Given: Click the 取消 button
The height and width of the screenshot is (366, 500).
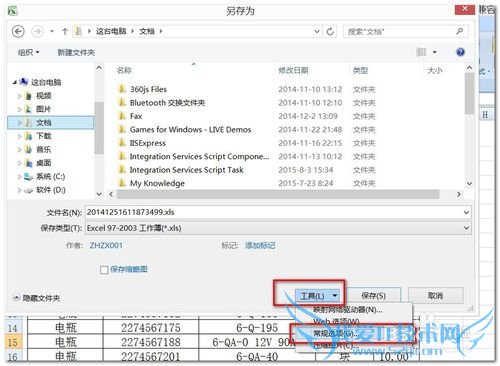Looking at the screenshot, I should [x=435, y=295].
